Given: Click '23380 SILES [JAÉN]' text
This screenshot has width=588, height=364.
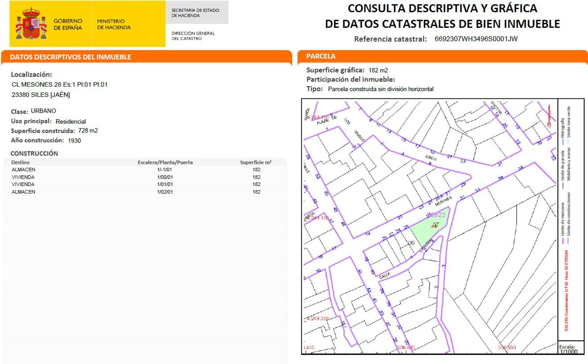Looking at the screenshot, I should (41, 95).
